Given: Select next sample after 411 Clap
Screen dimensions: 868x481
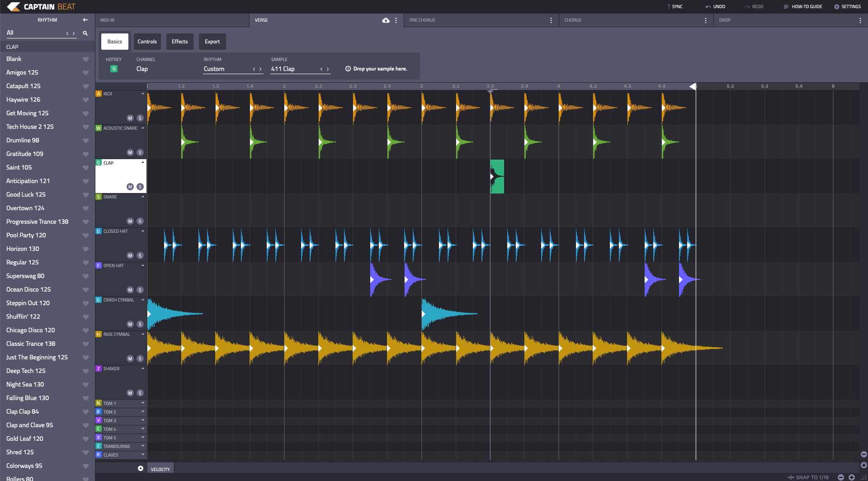Looking at the screenshot, I should point(328,69).
